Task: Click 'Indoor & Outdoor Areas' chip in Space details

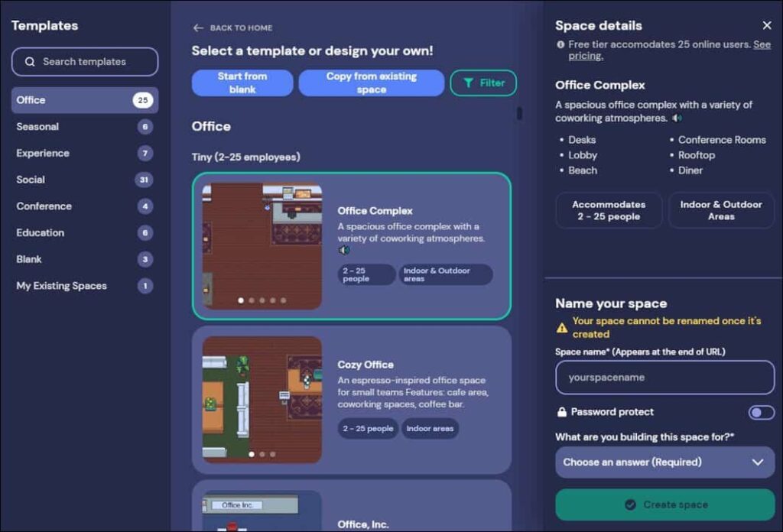Action: pyautogui.click(x=721, y=211)
